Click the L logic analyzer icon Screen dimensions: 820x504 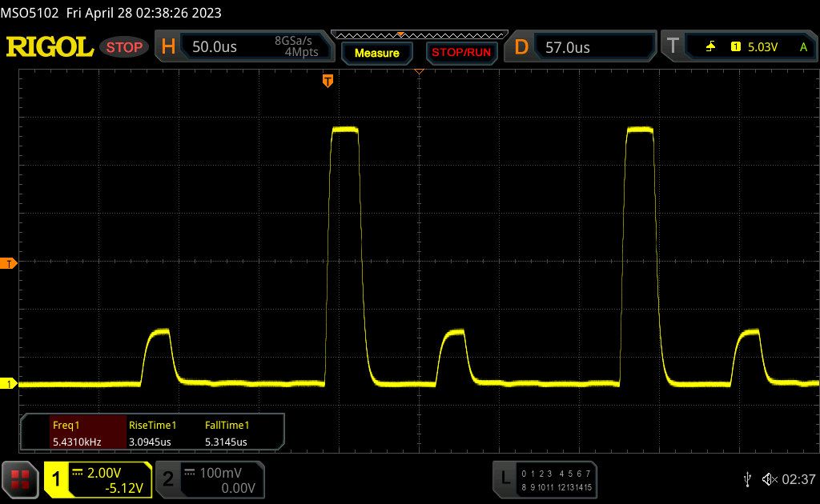pyautogui.click(x=505, y=478)
